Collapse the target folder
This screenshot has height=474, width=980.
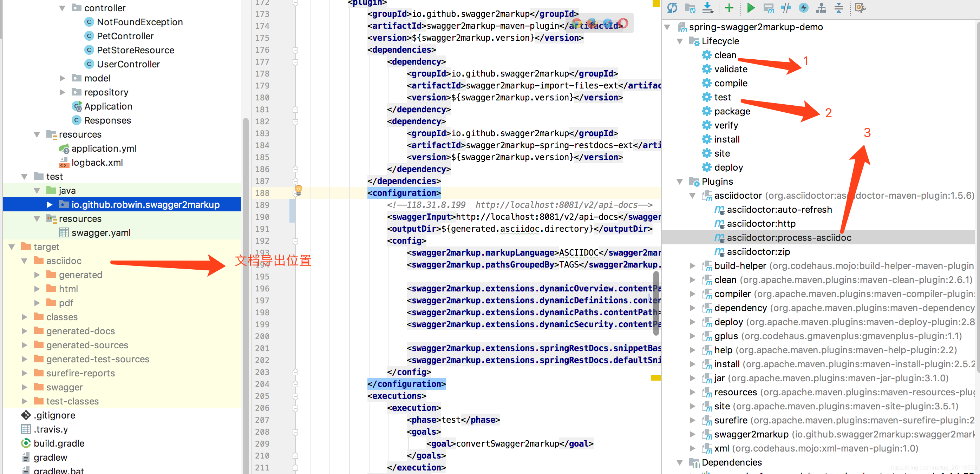point(12,247)
